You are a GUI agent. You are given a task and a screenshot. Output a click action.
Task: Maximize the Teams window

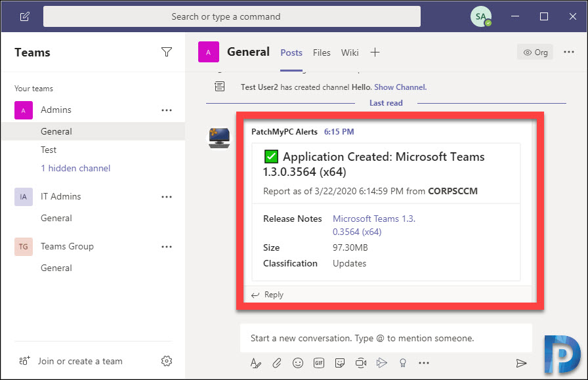coord(544,16)
